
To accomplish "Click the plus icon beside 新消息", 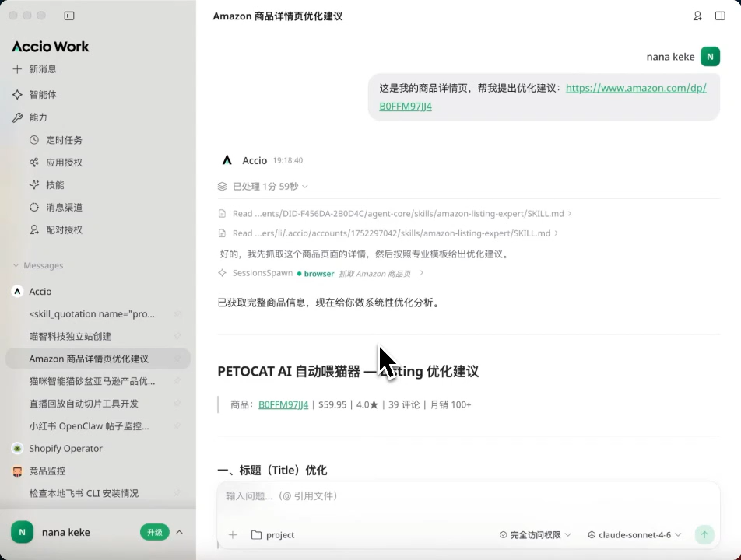I will click(17, 69).
